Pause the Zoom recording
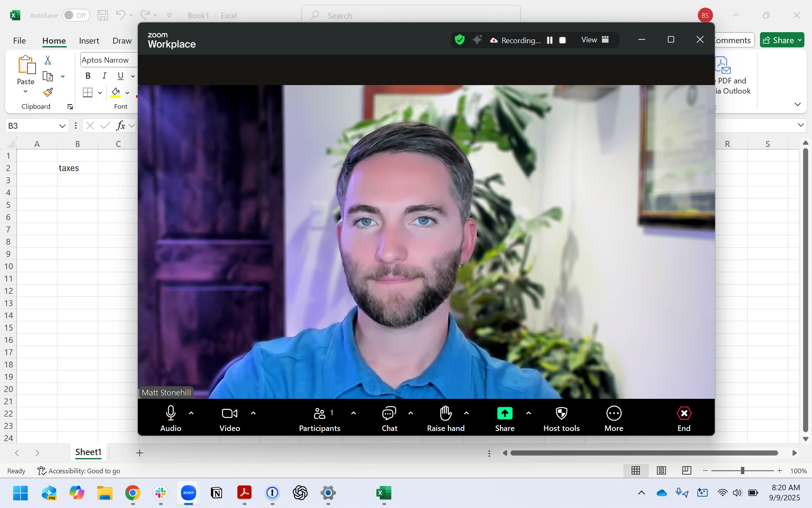Viewport: 812px width, 508px height. (x=549, y=40)
